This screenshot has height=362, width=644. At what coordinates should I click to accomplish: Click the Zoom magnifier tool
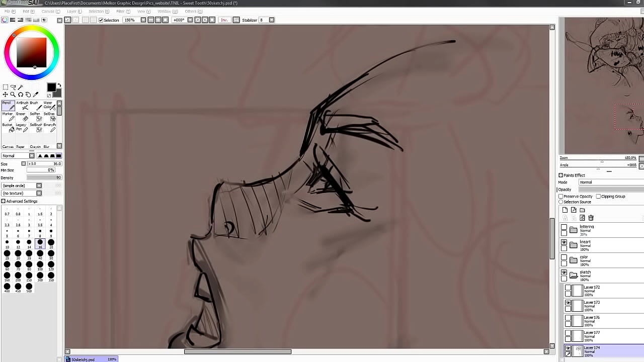[13, 95]
